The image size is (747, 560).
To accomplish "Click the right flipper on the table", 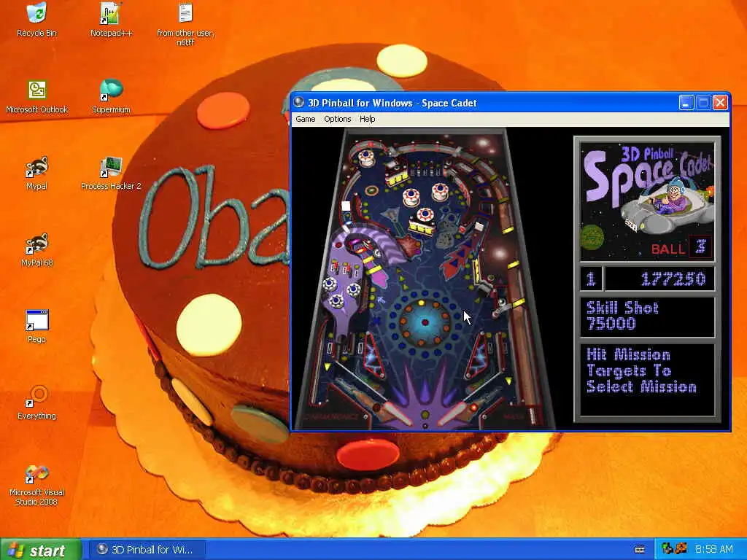I will click(451, 414).
